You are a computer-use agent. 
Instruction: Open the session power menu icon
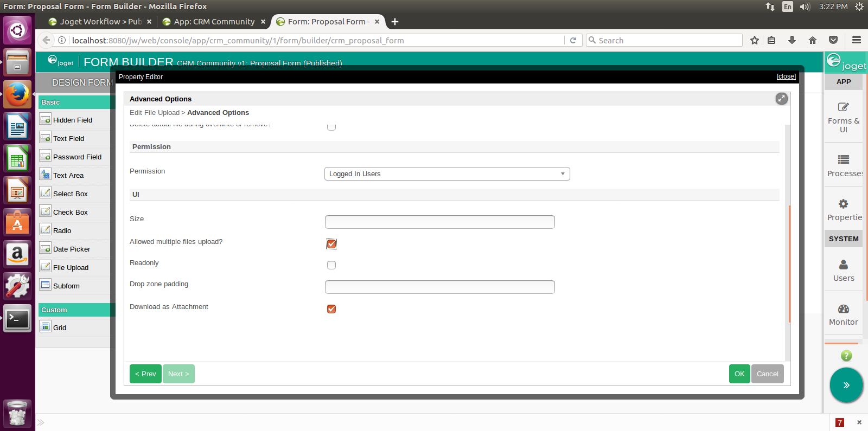(x=859, y=7)
